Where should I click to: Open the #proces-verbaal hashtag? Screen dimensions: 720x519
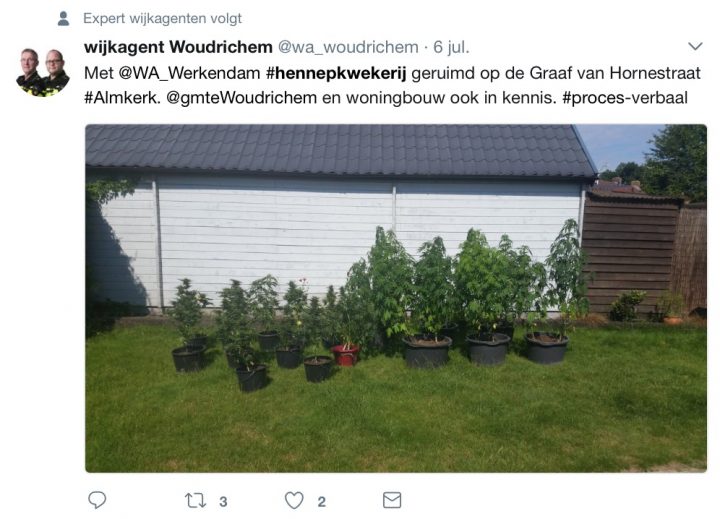click(625, 98)
